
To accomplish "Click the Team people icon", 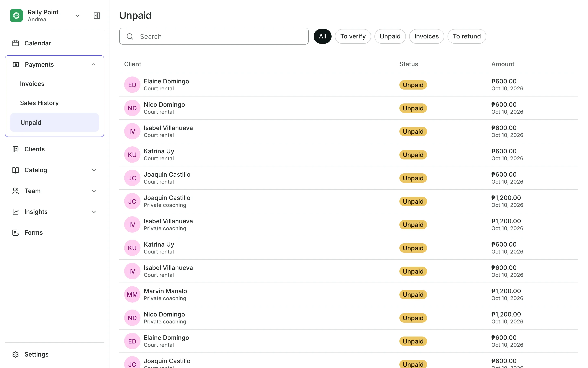I will (16, 191).
